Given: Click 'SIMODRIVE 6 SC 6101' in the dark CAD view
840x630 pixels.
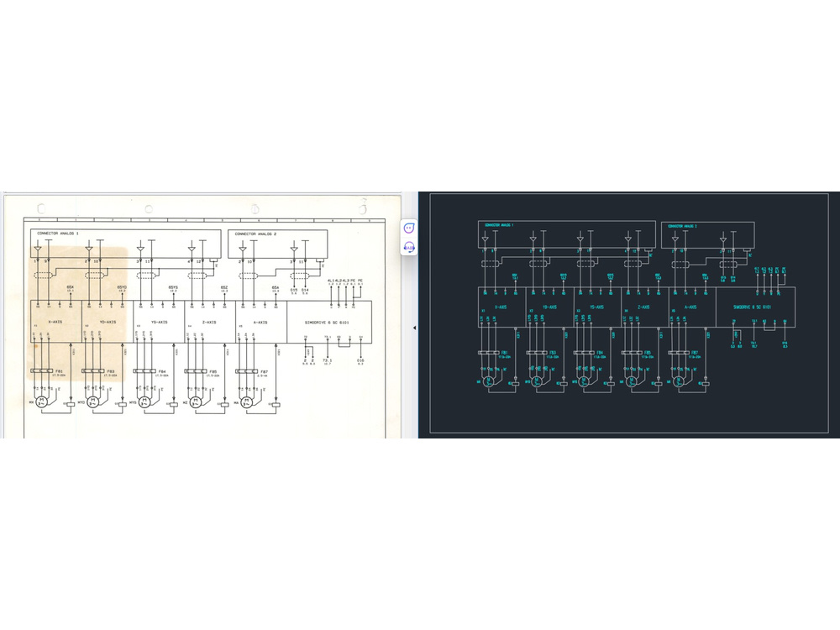Looking at the screenshot, I should tap(752, 307).
